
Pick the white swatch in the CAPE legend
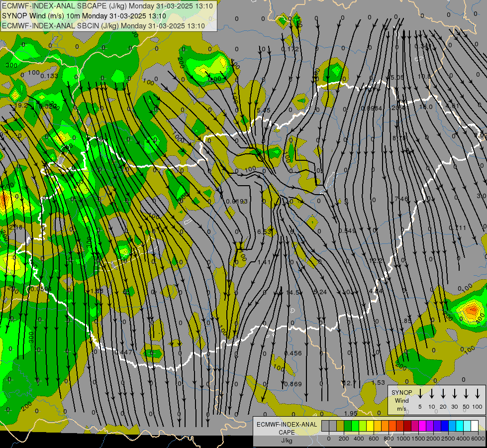(474, 426)
